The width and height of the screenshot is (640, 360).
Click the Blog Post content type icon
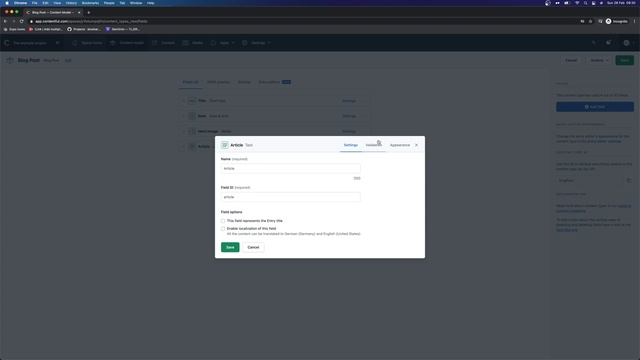(x=10, y=60)
